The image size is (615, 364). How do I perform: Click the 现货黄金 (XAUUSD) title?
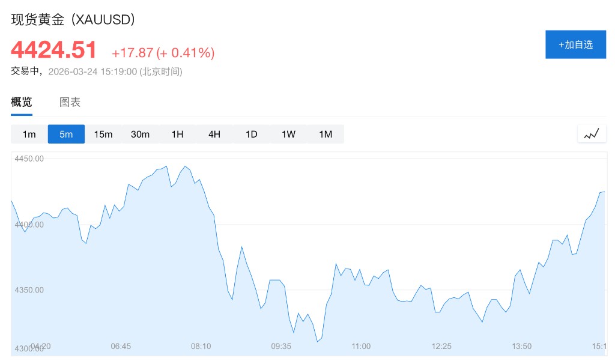tap(73, 19)
